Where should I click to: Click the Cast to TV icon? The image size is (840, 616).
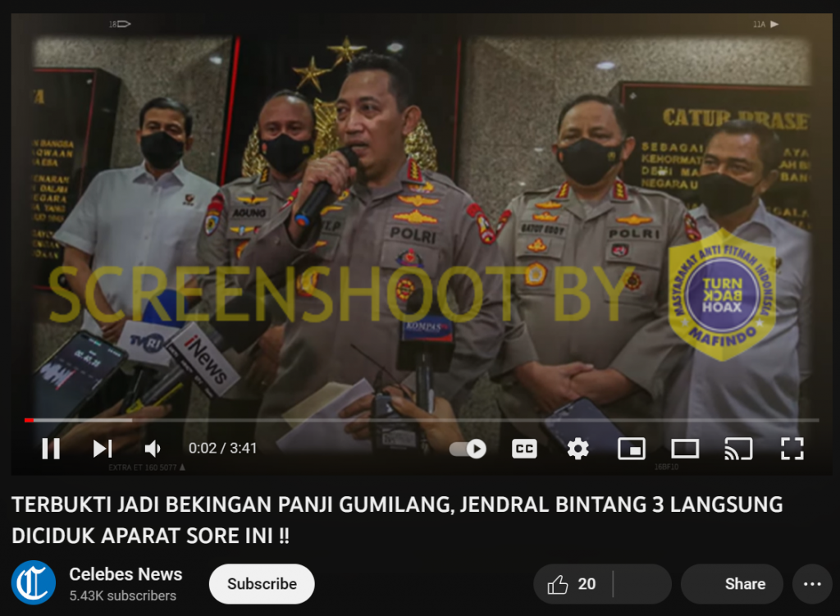738,449
